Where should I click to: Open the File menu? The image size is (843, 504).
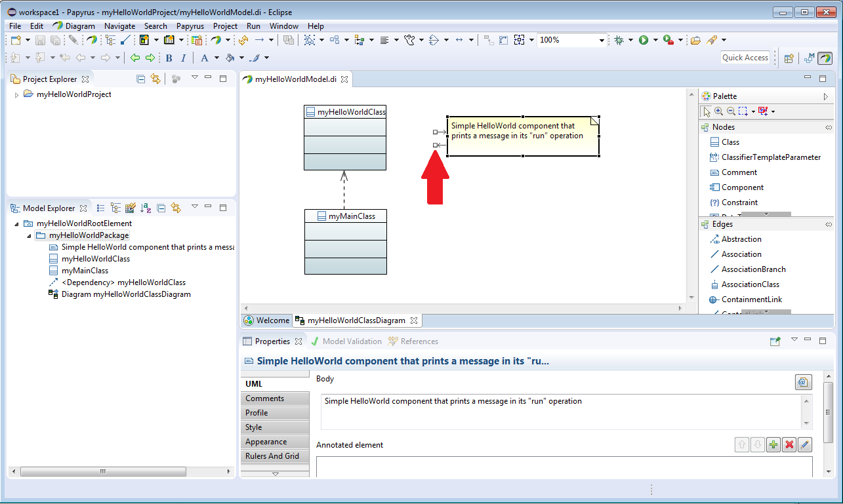pos(15,26)
